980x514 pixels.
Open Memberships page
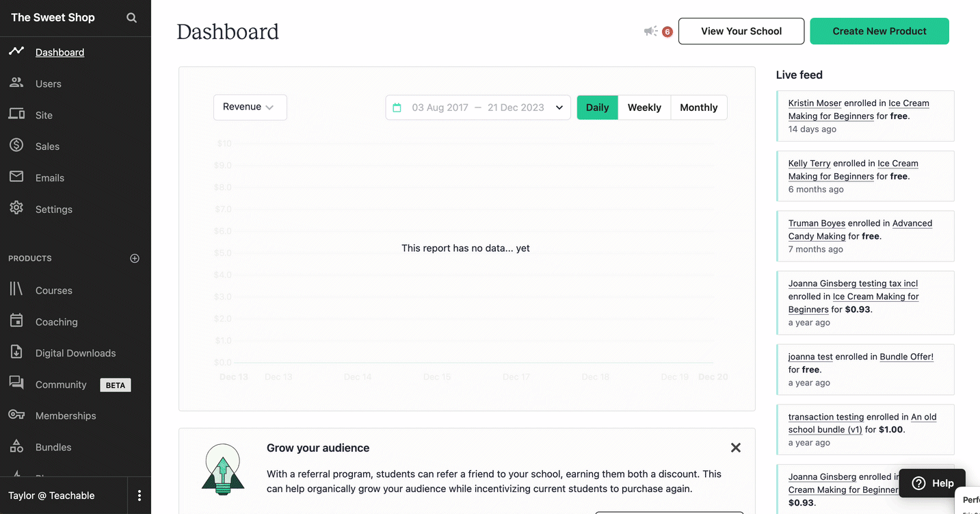66,415
